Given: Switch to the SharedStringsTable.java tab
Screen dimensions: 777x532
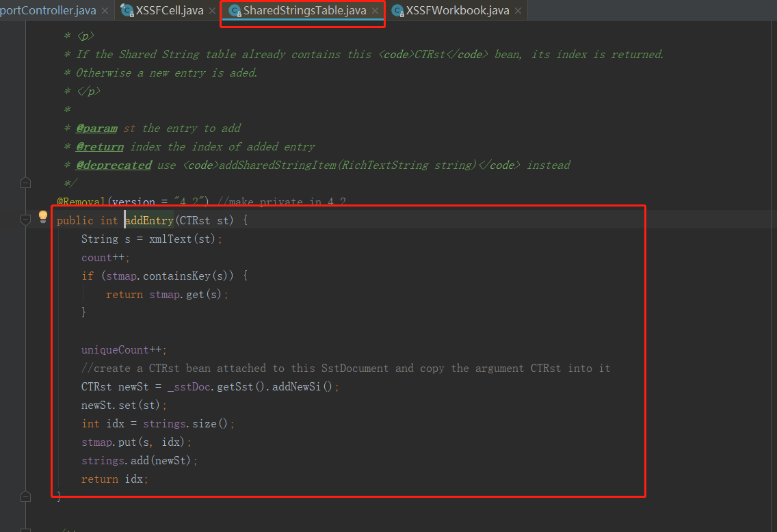Looking at the screenshot, I should click(304, 10).
